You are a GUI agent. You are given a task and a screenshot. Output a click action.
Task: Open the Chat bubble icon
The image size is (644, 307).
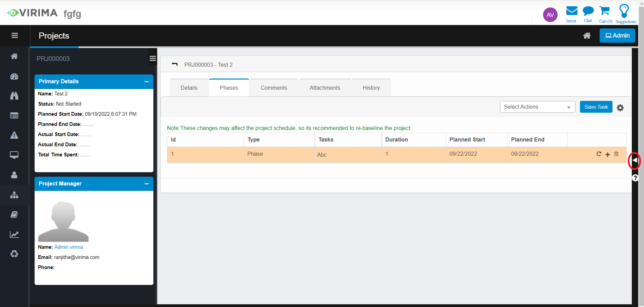click(588, 11)
